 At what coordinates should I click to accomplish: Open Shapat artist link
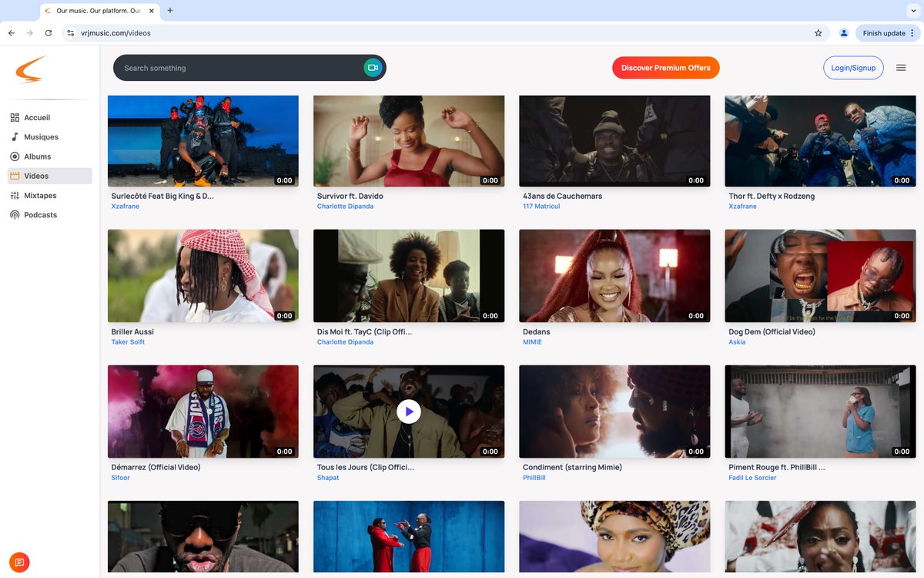click(328, 478)
